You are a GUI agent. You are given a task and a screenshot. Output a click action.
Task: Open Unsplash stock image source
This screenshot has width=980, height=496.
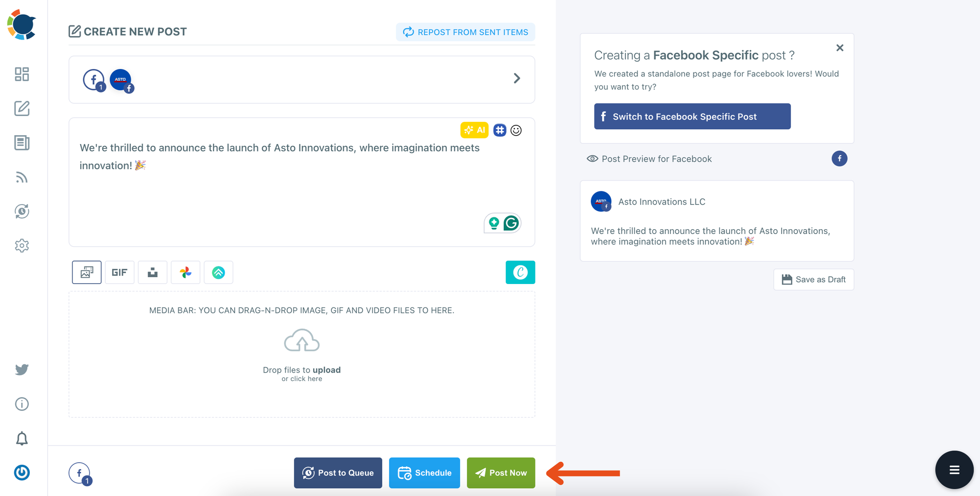point(152,272)
